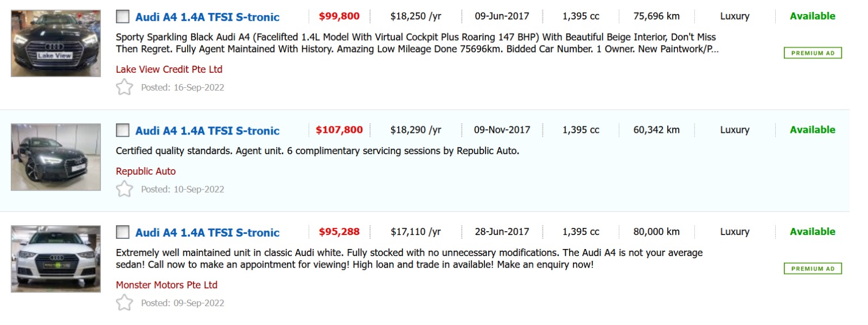Click Available status on Republic Auto listing
868x325 pixels.
(812, 130)
